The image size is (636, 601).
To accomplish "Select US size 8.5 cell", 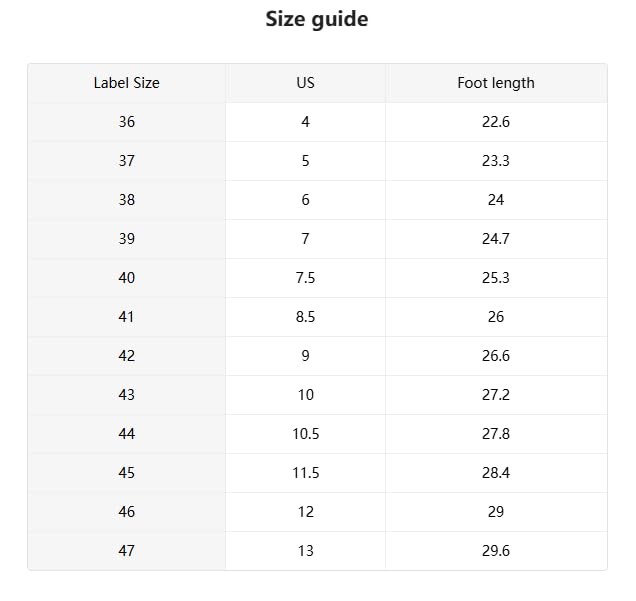I will [x=306, y=317].
